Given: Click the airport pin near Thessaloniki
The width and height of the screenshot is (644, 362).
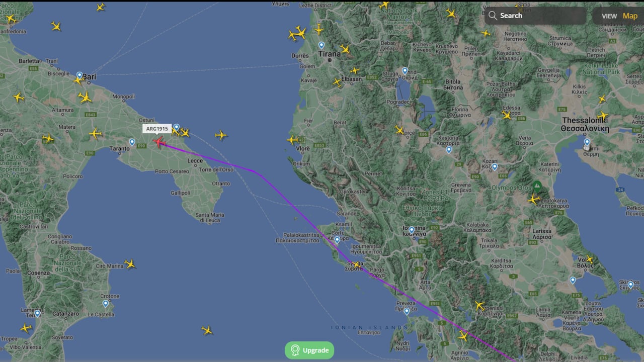Looking at the screenshot, I should [x=587, y=143].
